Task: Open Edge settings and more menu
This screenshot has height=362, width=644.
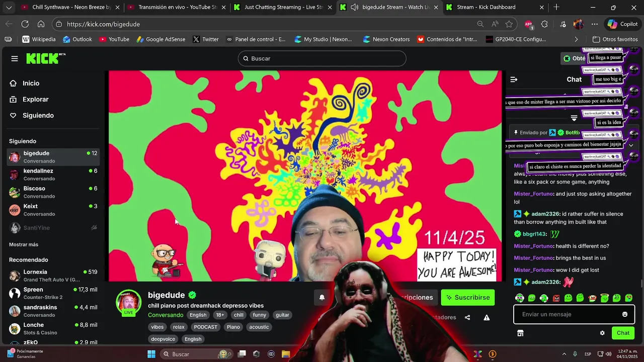Action: 595,24
